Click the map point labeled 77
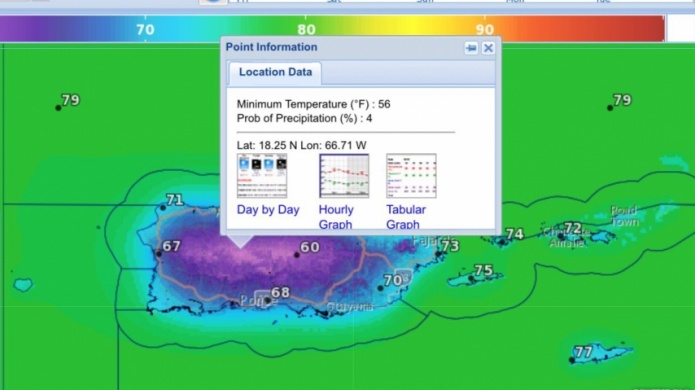 tap(572, 360)
